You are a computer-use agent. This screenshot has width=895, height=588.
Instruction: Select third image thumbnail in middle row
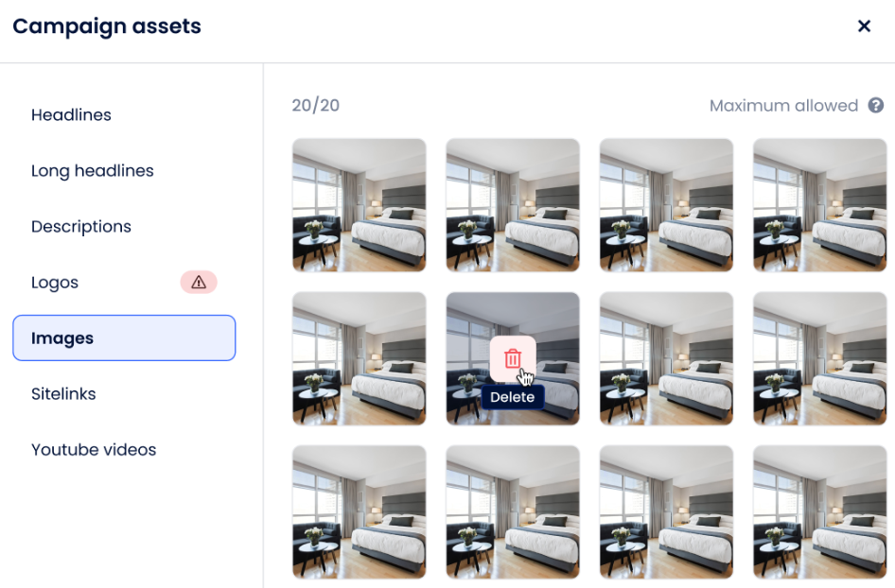pos(667,358)
